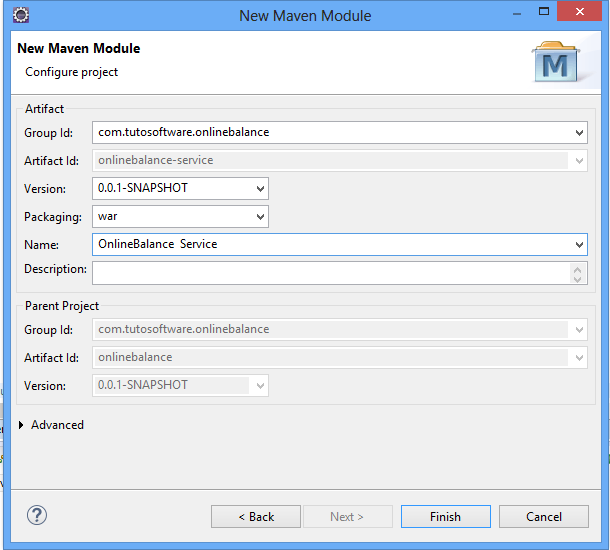Click the Packaging: label
The height and width of the screenshot is (550, 610).
pyautogui.click(x=53, y=217)
